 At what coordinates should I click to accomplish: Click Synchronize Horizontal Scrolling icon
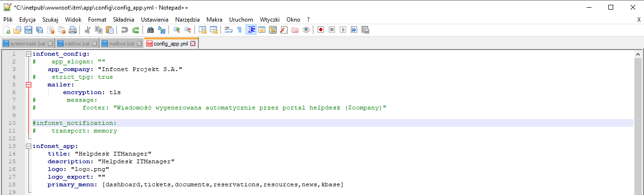pos(214,30)
